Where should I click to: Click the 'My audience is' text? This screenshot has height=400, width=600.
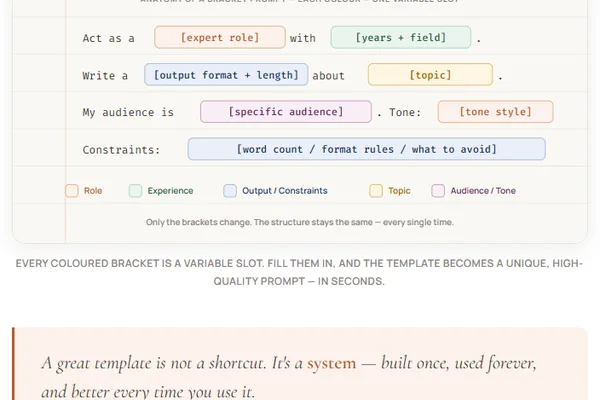coord(128,113)
